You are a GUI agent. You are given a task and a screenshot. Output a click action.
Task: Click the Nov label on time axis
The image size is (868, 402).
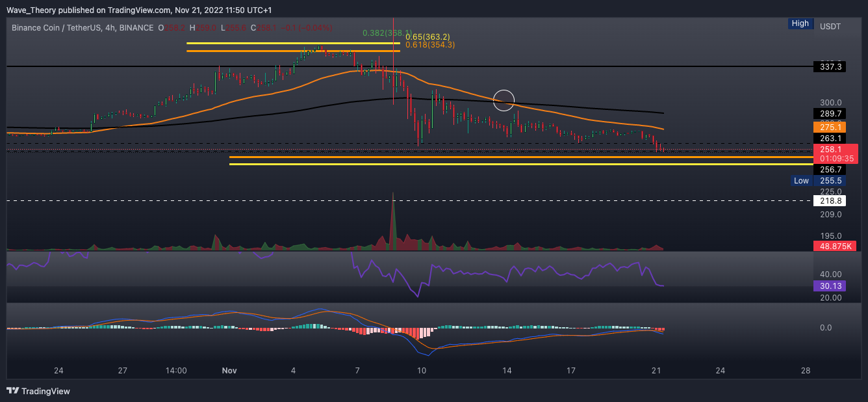[x=229, y=371]
